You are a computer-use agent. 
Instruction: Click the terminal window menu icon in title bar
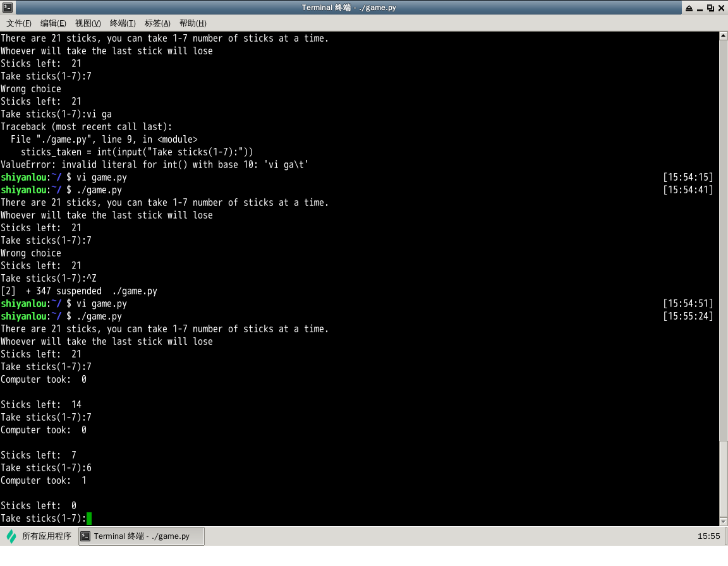(x=7, y=8)
